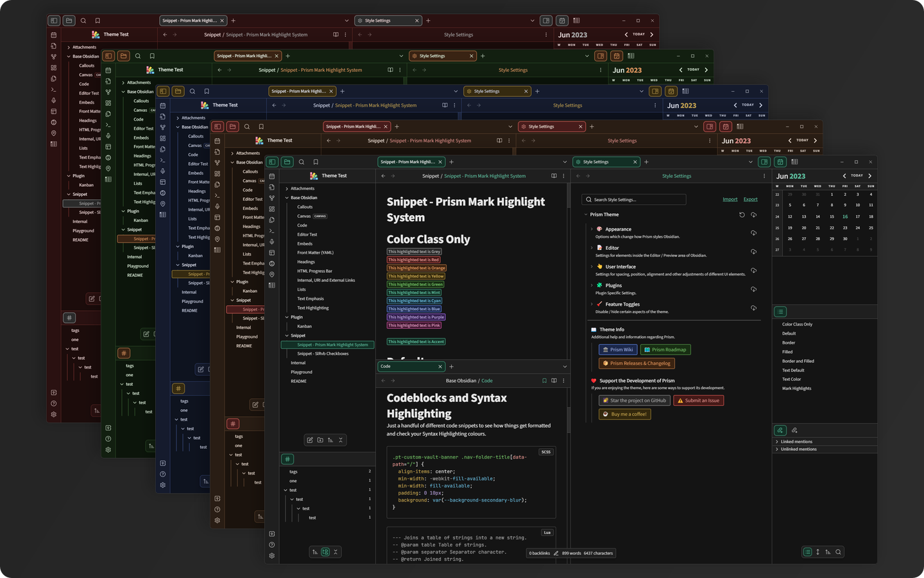The height and width of the screenshot is (578, 924).
Task: Switch to Style Settings tab in front window
Action: tap(606, 162)
